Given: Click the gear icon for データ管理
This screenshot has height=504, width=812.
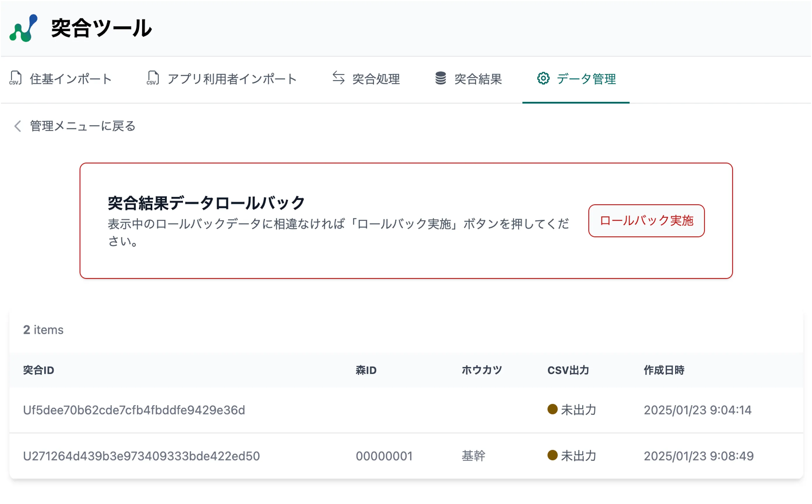Looking at the screenshot, I should (x=543, y=78).
